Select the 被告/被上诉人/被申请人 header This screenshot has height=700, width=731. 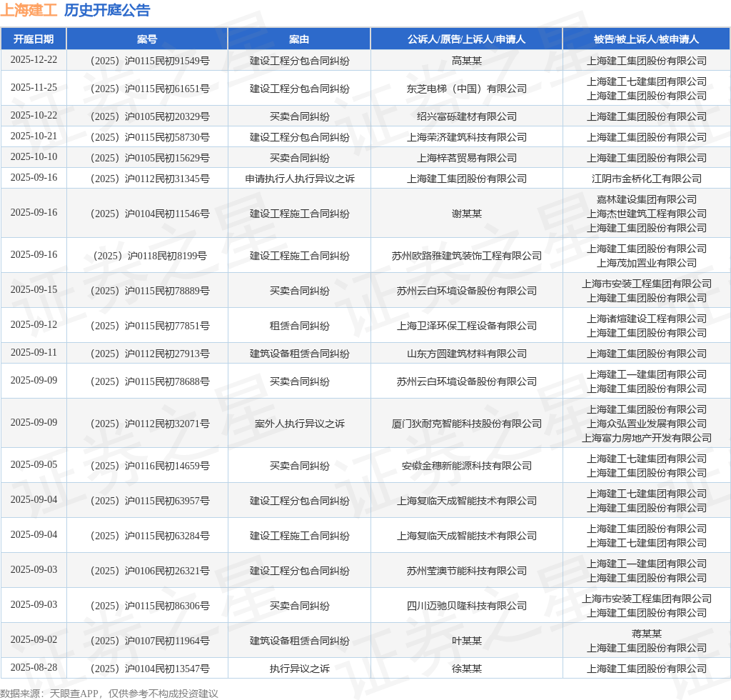point(647,39)
